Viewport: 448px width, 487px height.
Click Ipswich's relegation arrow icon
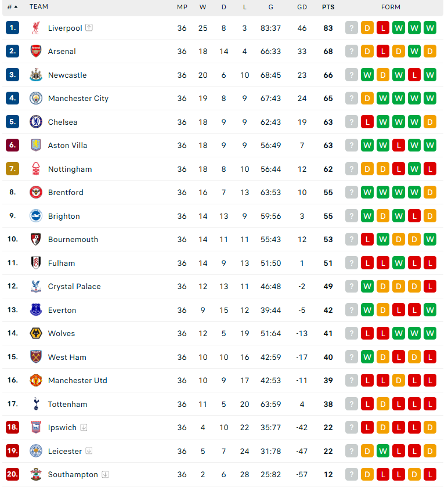(84, 427)
